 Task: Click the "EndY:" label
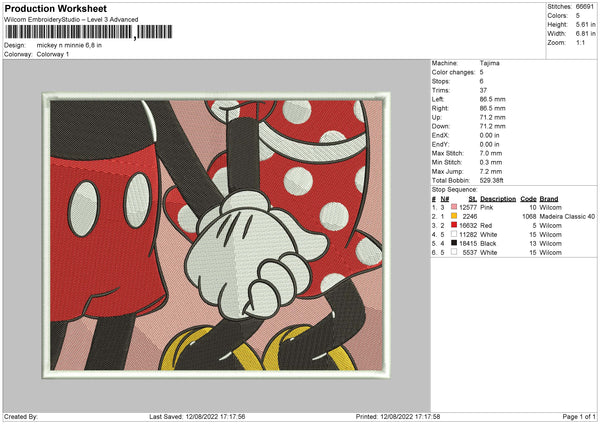click(x=440, y=144)
